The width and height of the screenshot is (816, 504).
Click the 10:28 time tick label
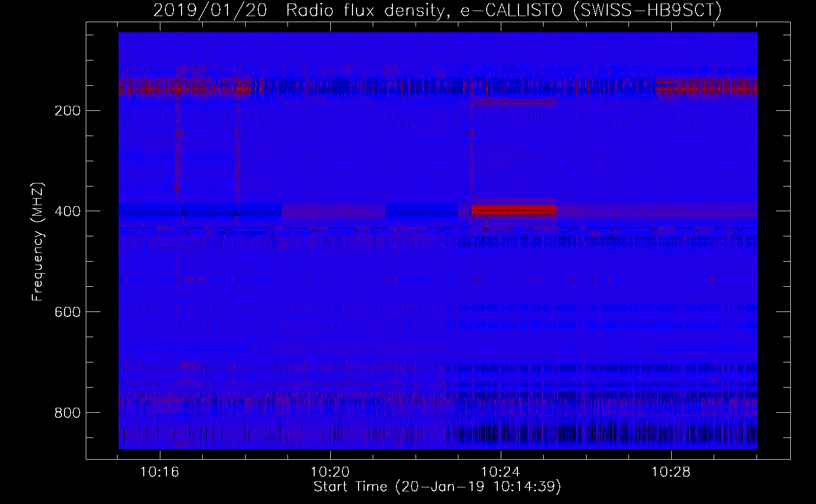click(671, 472)
